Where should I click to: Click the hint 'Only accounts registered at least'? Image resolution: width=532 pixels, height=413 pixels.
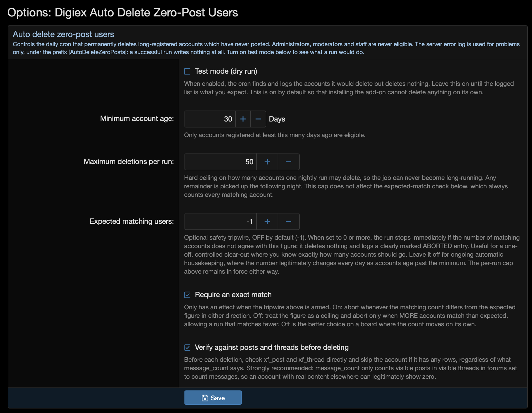pyautogui.click(x=275, y=135)
